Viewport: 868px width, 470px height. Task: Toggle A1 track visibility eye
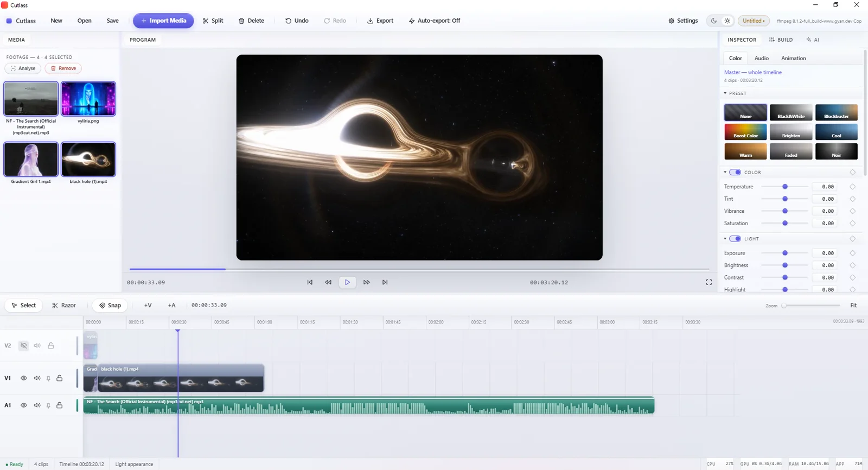click(23, 405)
